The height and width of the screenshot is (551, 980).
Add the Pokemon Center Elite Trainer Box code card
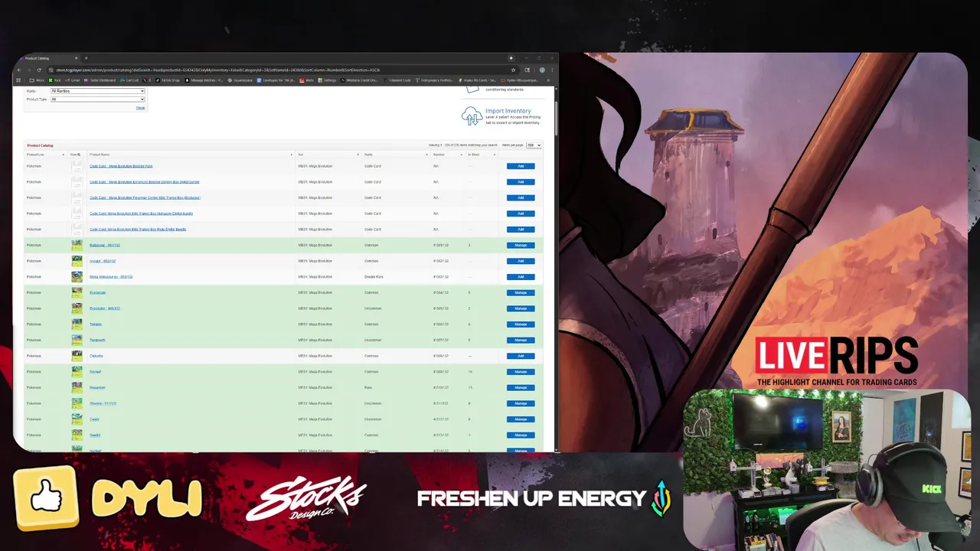pos(521,197)
